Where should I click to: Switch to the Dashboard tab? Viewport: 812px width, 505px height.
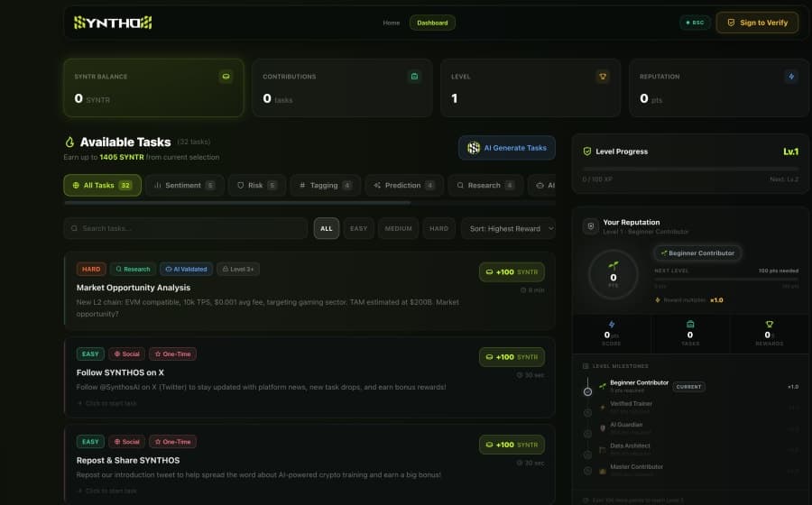click(x=432, y=23)
